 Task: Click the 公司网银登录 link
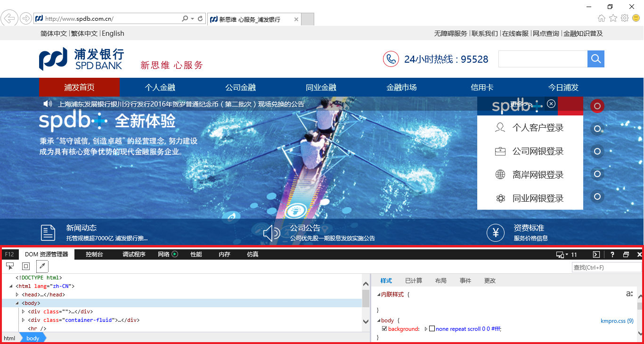tap(538, 151)
